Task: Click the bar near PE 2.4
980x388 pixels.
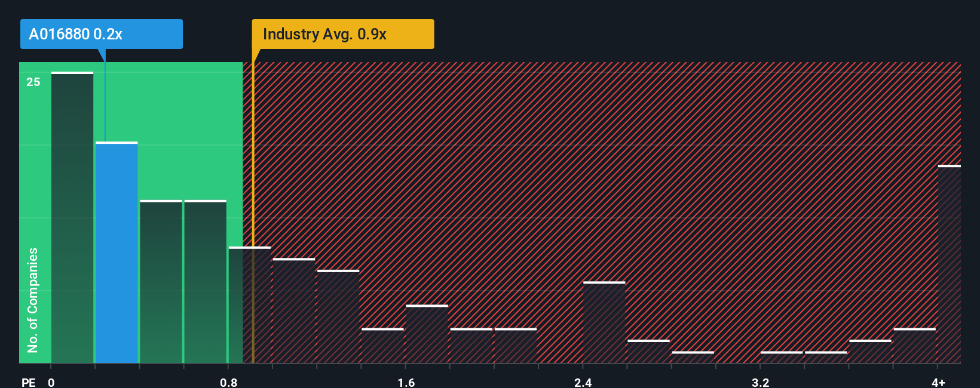Action: tap(604, 322)
